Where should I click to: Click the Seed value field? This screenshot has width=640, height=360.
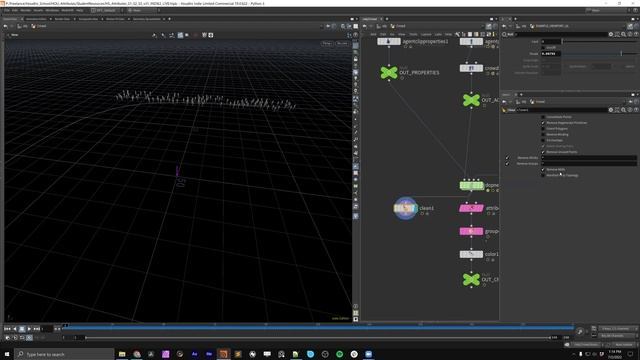click(x=551, y=41)
